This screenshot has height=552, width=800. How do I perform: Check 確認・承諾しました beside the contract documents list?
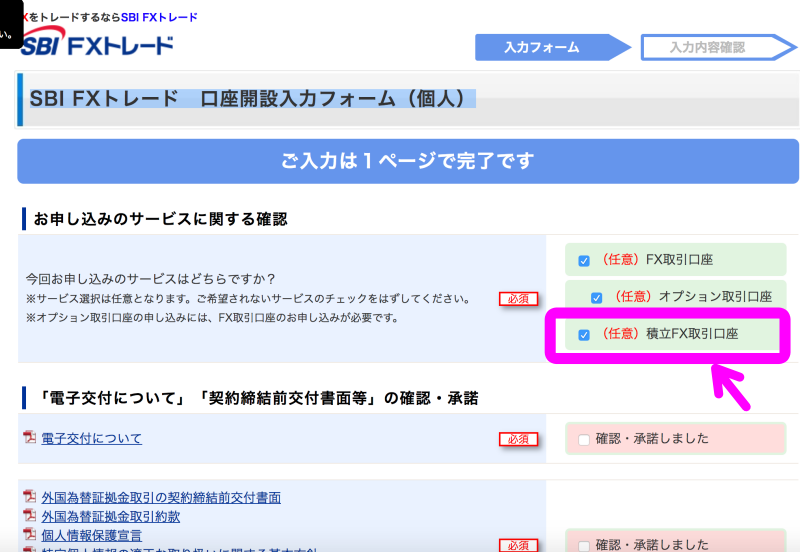pyautogui.click(x=584, y=545)
